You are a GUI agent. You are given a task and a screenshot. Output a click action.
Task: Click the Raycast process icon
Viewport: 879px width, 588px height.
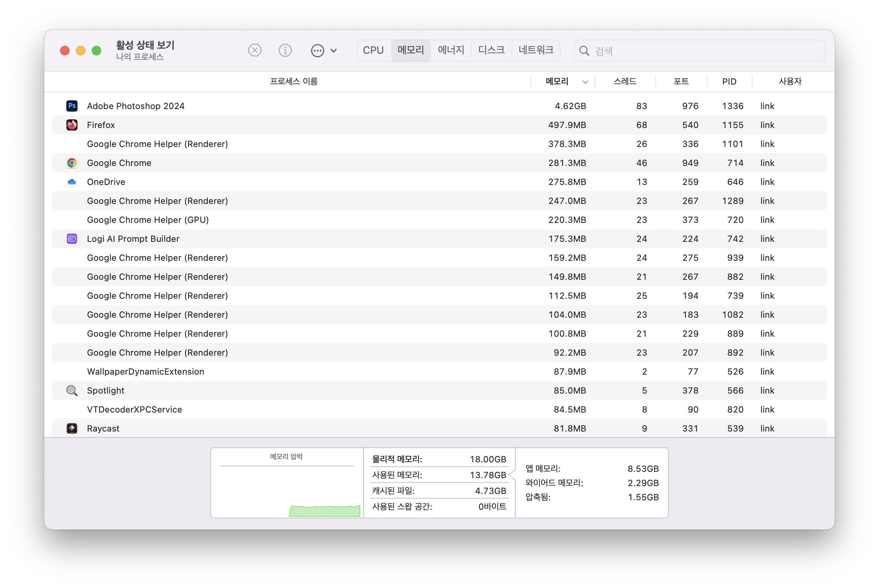72,428
